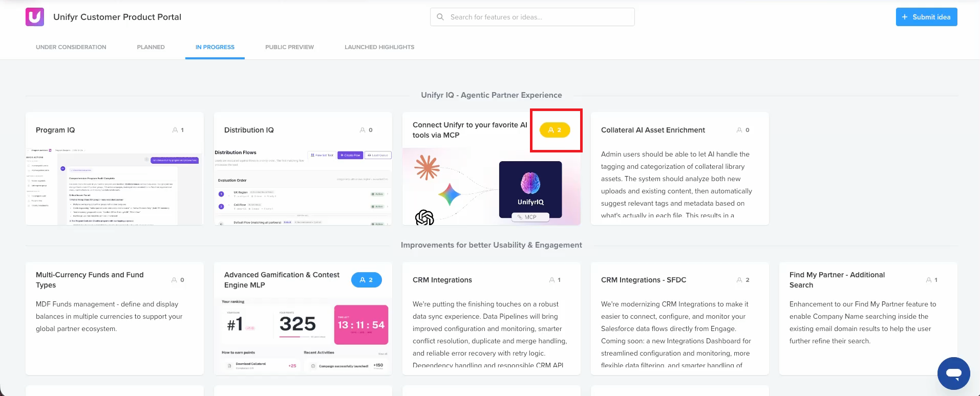Click the 'Unifyr IQ - Agentic Partner Experience' heading
980x396 pixels.
tap(492, 95)
